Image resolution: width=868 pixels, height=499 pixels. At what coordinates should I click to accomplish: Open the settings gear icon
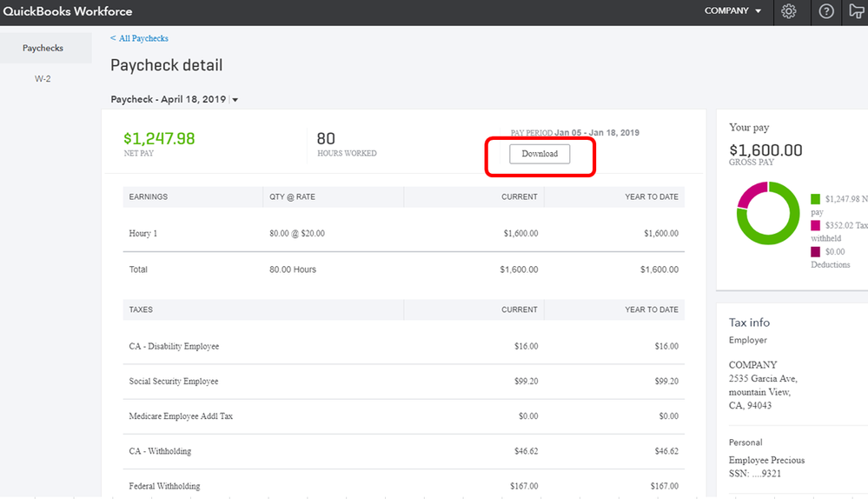[789, 11]
